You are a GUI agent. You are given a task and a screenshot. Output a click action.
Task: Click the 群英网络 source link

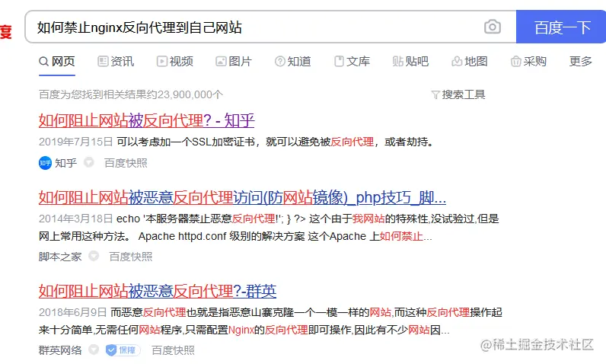(60, 350)
